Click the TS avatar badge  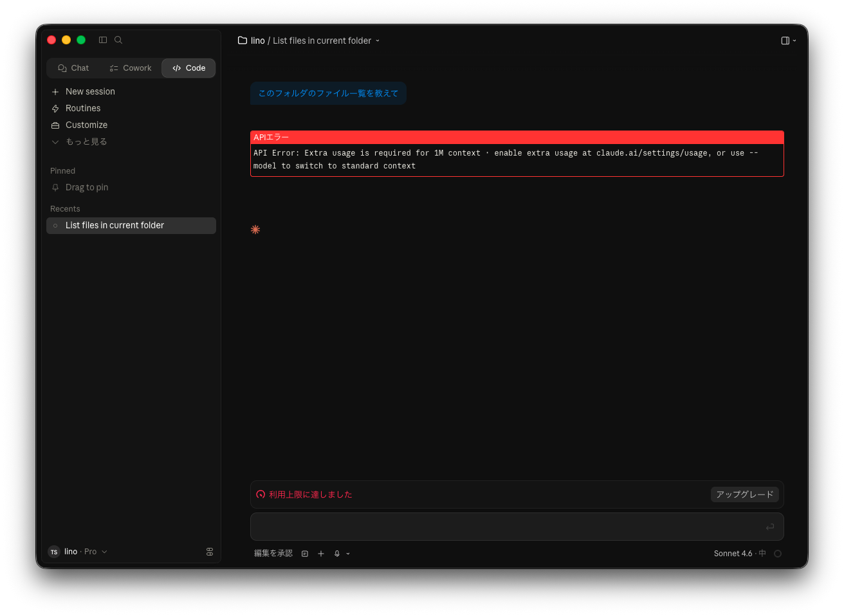(x=54, y=552)
